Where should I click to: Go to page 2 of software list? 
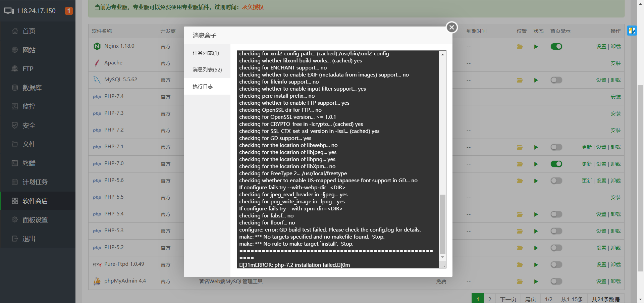tap(489, 299)
